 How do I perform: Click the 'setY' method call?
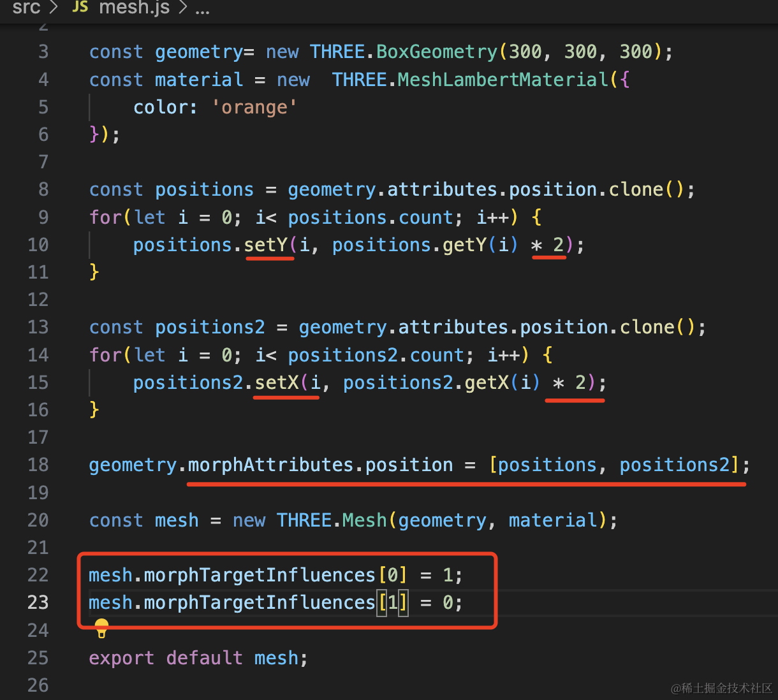click(x=266, y=245)
